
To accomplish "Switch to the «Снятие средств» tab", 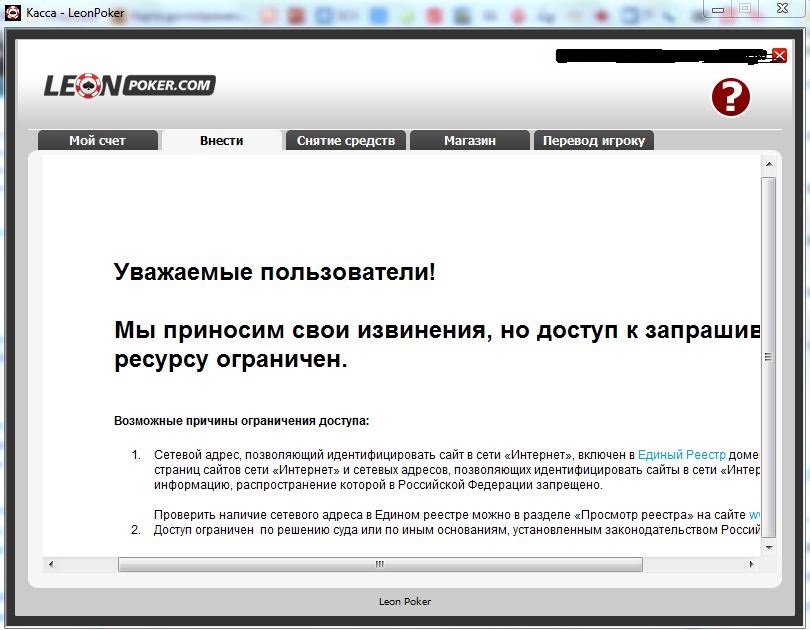I will [x=346, y=141].
